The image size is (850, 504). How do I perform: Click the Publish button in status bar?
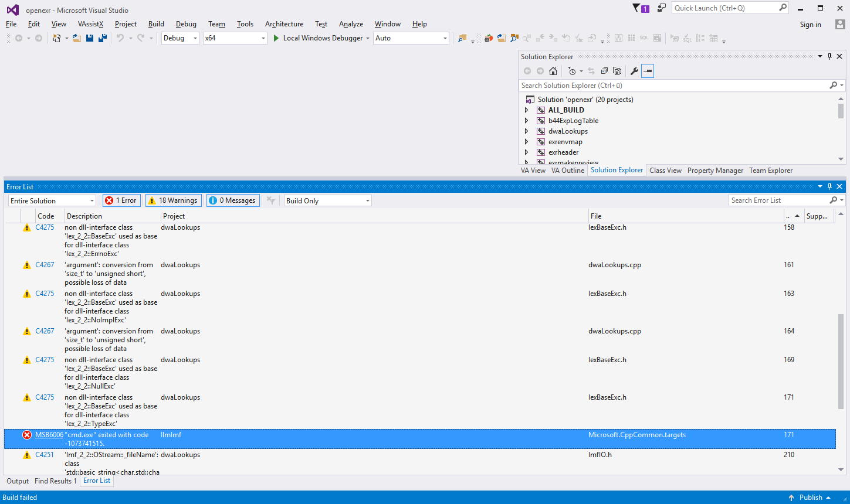[811, 498]
